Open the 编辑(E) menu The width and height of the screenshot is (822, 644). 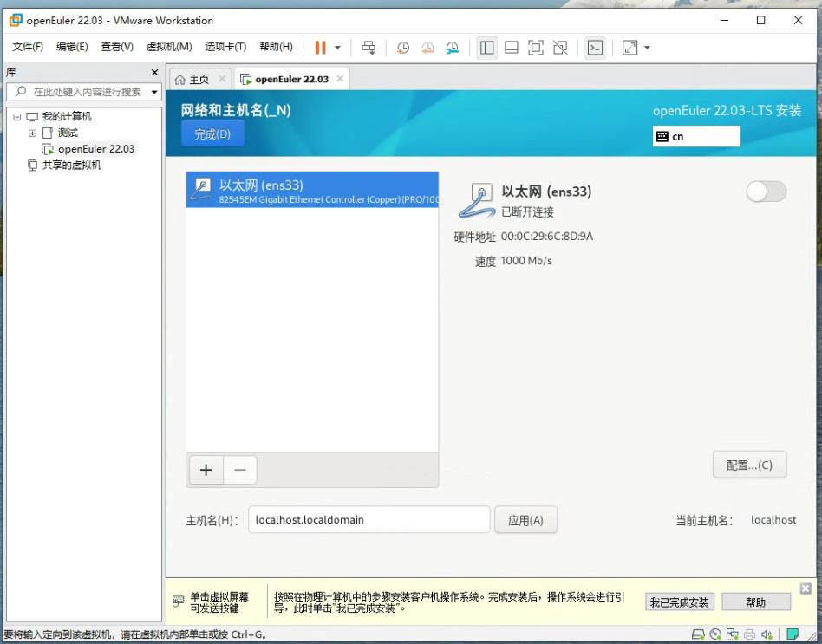tap(72, 47)
